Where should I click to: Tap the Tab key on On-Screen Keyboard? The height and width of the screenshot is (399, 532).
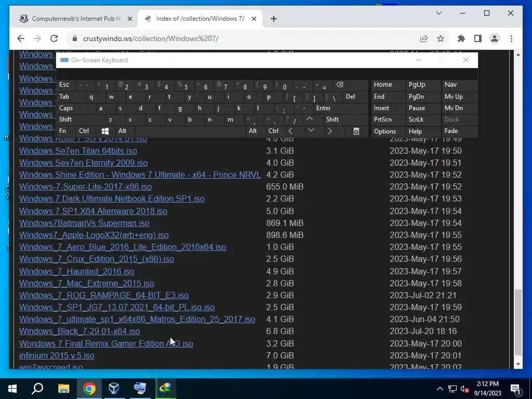[x=71, y=97]
